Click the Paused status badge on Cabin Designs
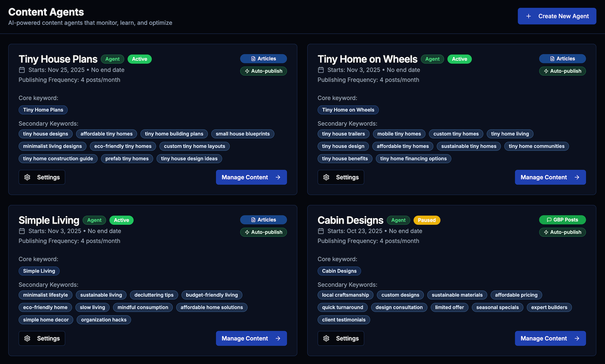Image resolution: width=605 pixels, height=364 pixels. tap(427, 220)
